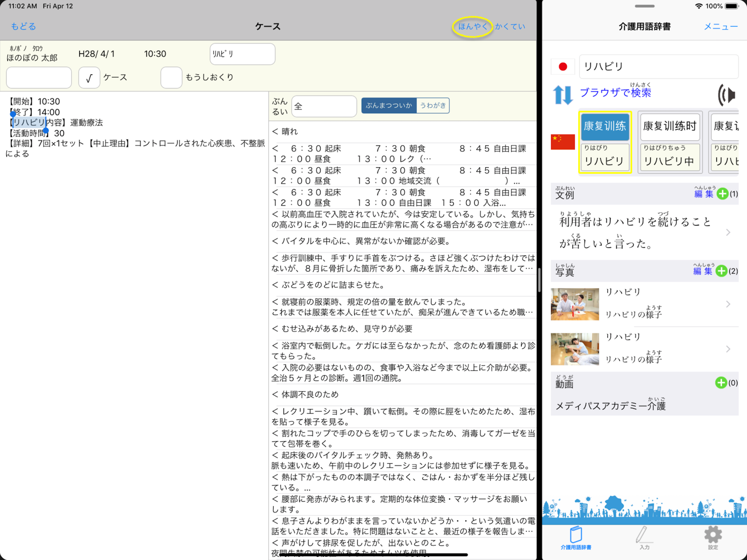This screenshot has width=747, height=560.
Task: Select バイタルを中心に phrase
Action: pos(402,241)
